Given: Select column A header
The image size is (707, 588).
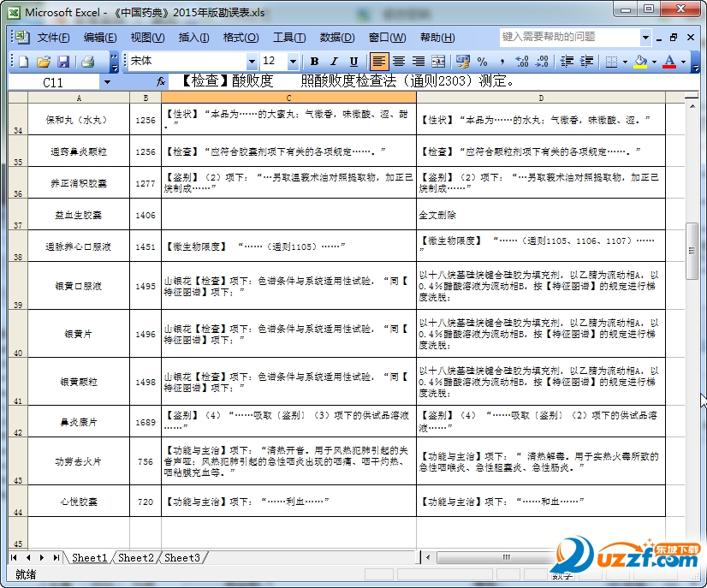Looking at the screenshot, I should (79, 98).
